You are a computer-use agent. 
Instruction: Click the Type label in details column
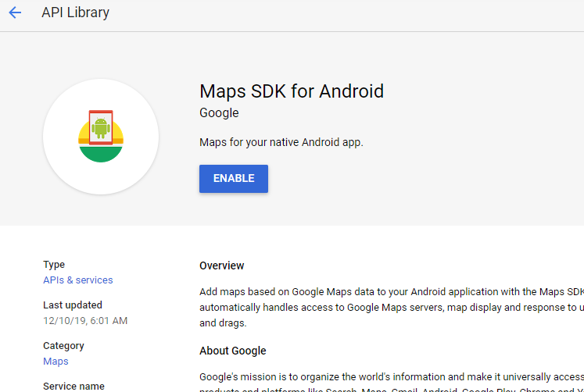[x=54, y=265]
